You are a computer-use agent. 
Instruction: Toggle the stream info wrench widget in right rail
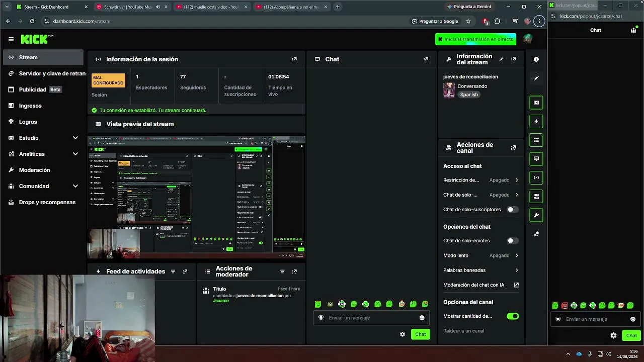click(536, 215)
